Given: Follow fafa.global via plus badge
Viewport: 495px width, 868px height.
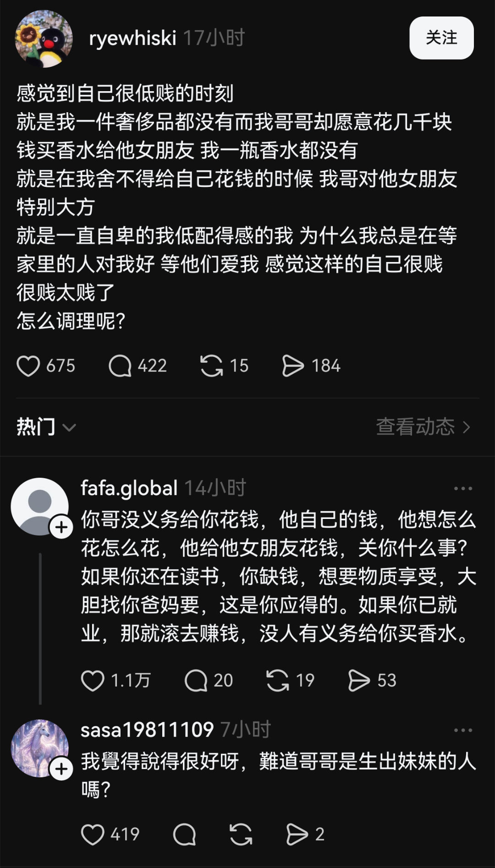Looking at the screenshot, I should (x=61, y=528).
